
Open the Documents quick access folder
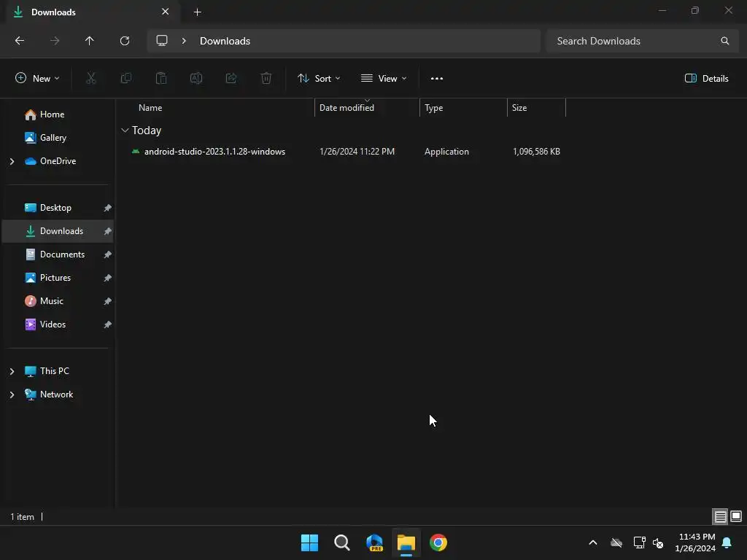[x=62, y=254]
